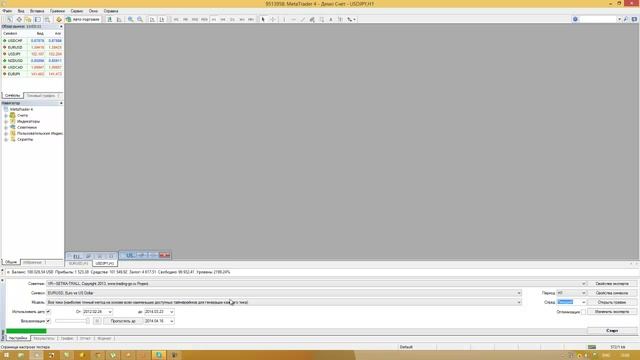The height and width of the screenshot is (360, 640).
Task: Click the Счета folder icon
Action: coord(13,116)
